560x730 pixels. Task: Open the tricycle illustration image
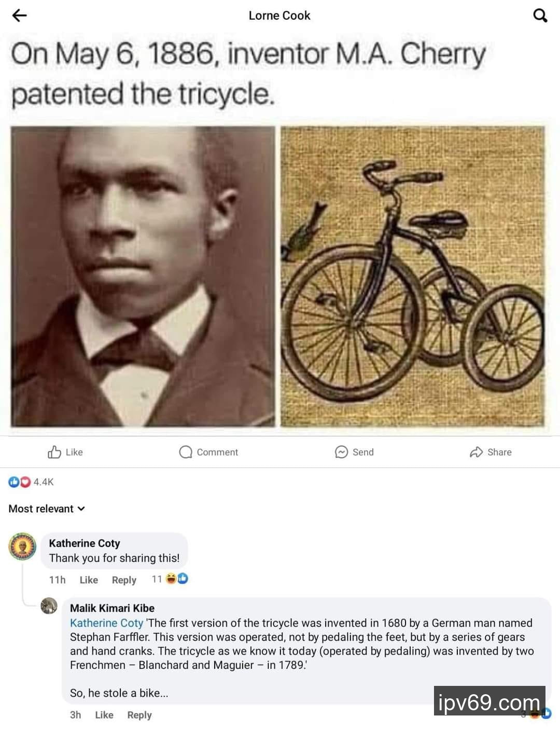click(413, 277)
